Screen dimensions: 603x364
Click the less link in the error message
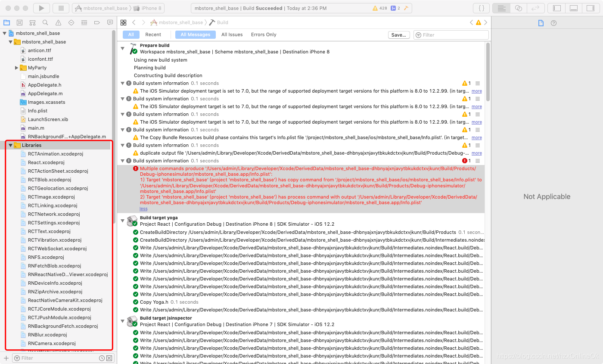[143, 208]
